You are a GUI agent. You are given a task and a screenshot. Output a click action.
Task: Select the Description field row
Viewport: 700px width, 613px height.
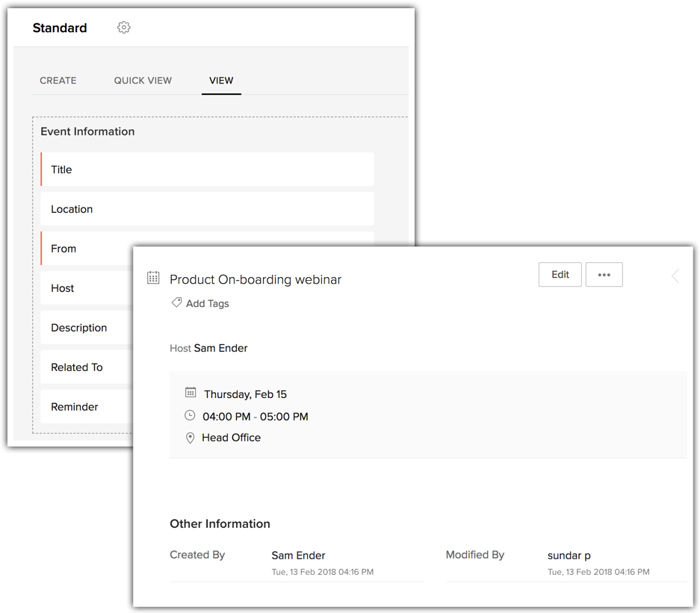coord(86,328)
